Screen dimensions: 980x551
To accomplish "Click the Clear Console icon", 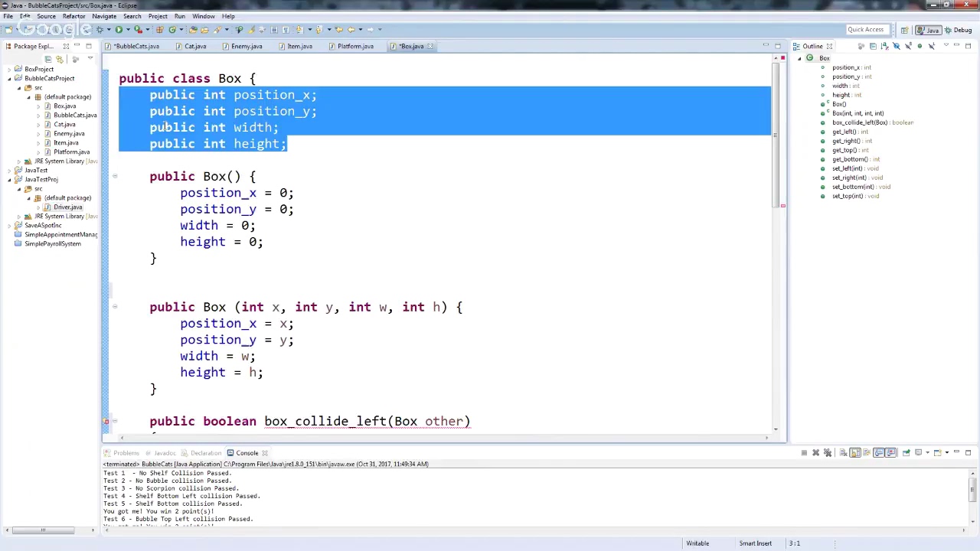I will coord(843,452).
